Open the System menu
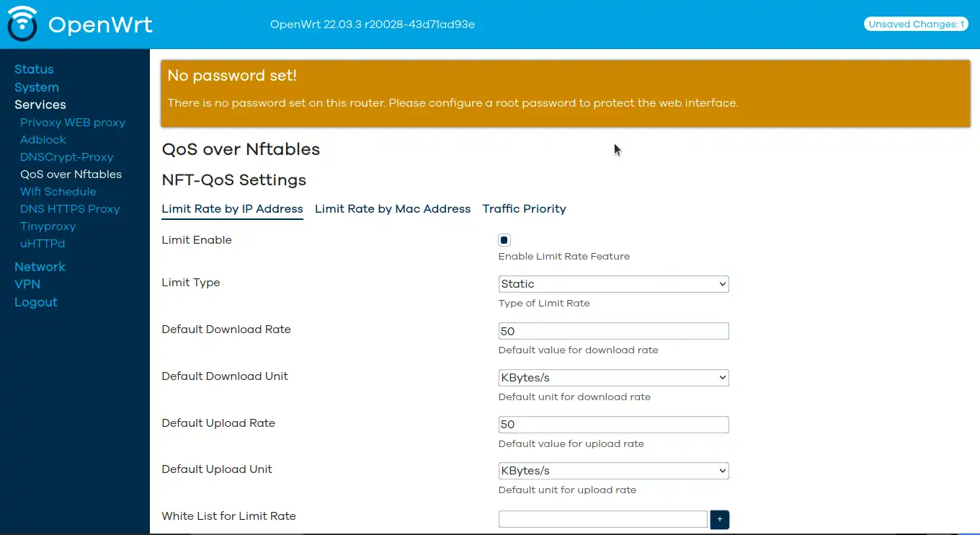 coord(37,87)
